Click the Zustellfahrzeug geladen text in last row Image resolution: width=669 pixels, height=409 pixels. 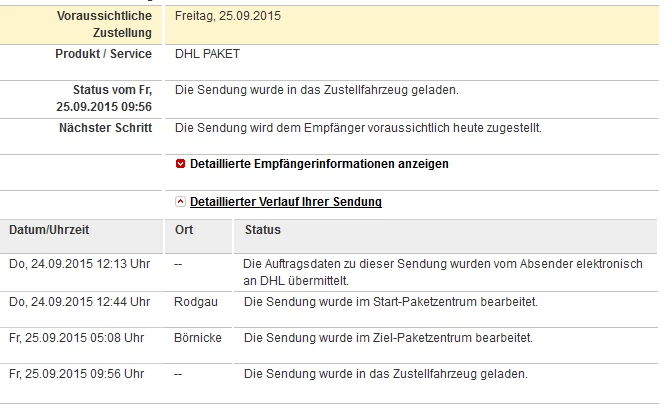pos(385,375)
